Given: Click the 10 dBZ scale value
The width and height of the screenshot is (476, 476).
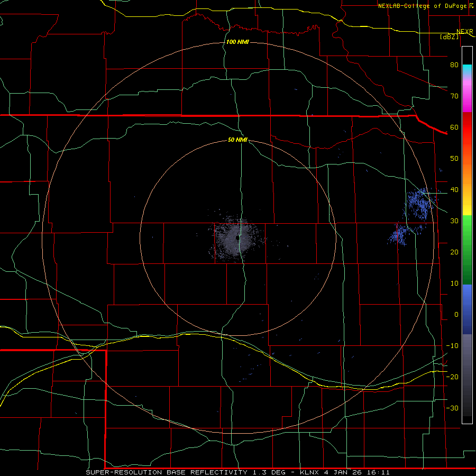Looking at the screenshot, I should click(454, 283).
